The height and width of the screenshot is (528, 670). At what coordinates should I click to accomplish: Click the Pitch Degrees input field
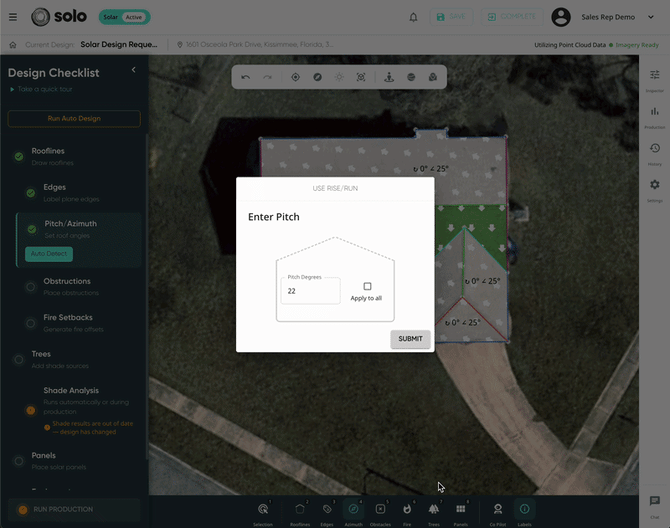tap(311, 290)
